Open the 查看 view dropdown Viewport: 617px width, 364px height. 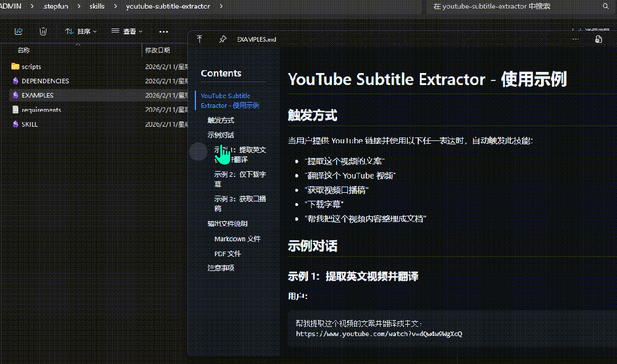(127, 31)
